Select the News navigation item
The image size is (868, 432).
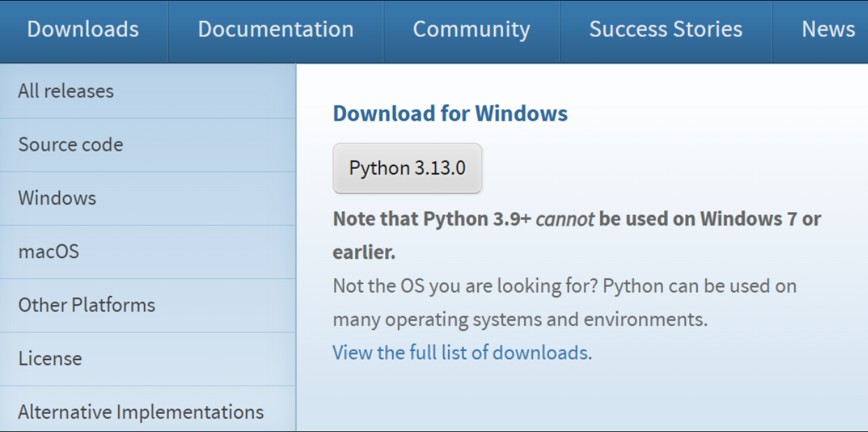[x=828, y=29]
